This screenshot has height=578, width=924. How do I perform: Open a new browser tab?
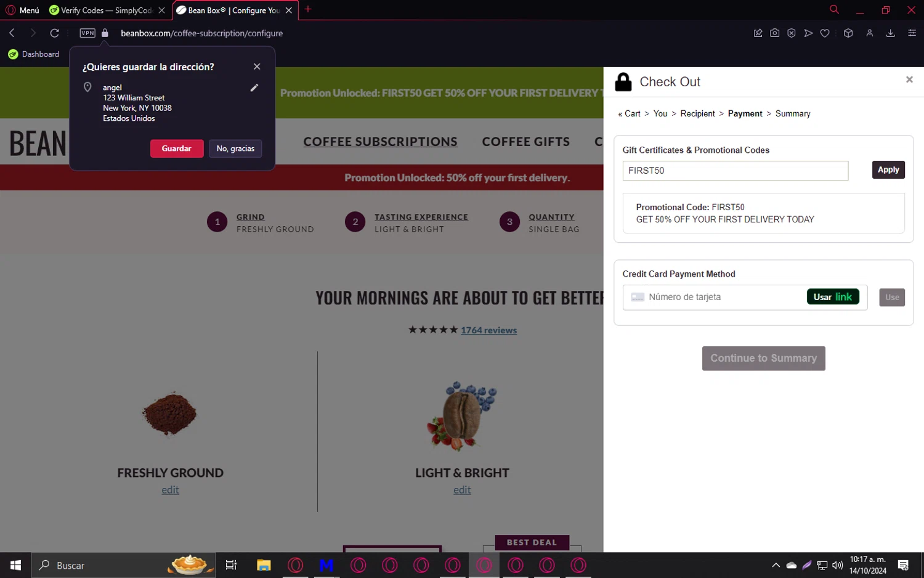[x=308, y=9]
